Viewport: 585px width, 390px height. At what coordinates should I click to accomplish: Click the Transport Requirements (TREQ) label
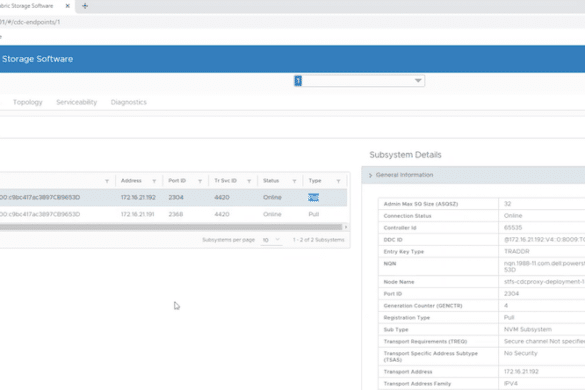425,341
